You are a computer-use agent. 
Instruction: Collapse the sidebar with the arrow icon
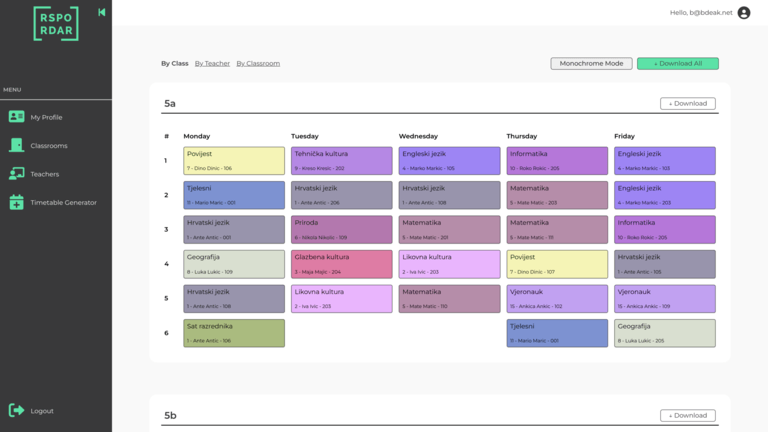(x=101, y=12)
